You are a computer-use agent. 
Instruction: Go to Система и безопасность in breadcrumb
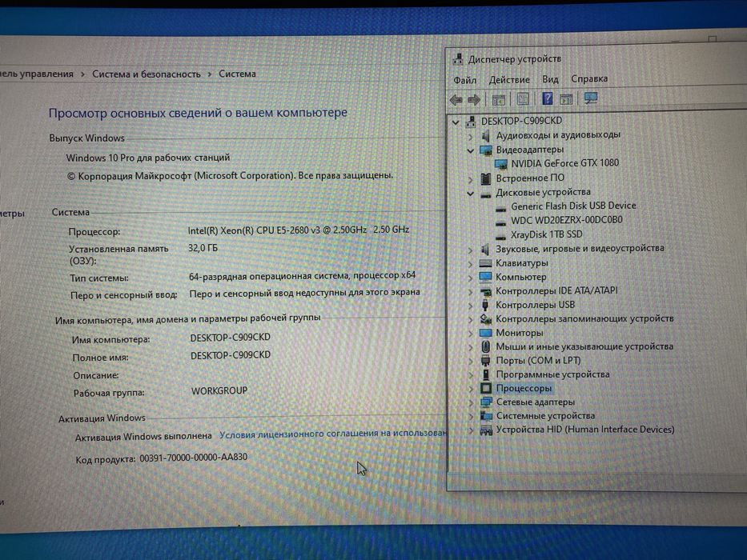tap(147, 74)
